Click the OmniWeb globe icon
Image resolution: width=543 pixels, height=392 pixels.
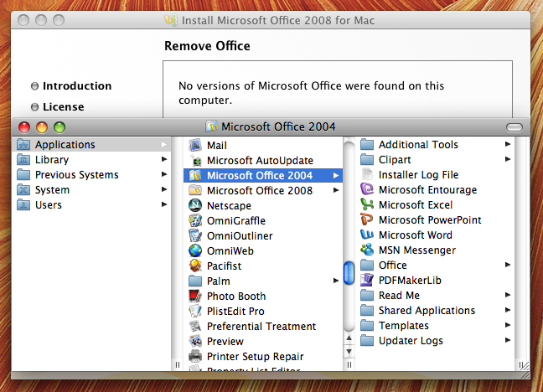[195, 250]
